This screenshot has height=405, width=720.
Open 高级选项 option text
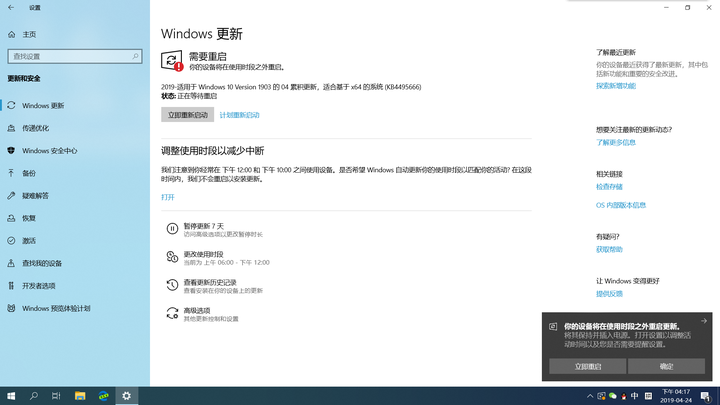point(197,310)
